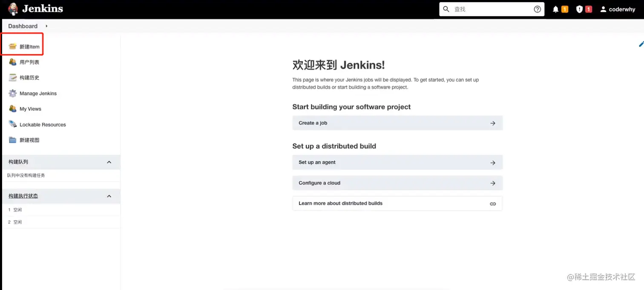Open the Manage Jenkins link

coord(38,93)
